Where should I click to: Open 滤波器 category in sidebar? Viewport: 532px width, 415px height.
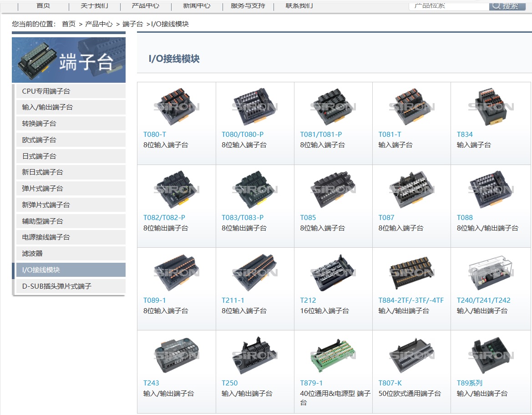[32, 253]
